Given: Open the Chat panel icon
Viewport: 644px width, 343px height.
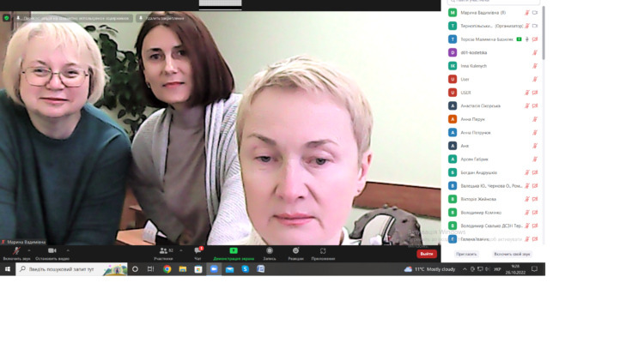Looking at the screenshot, I should tap(197, 251).
